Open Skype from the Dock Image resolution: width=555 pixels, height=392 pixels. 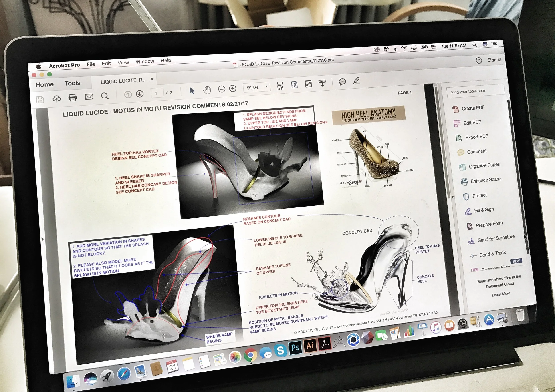280,350
